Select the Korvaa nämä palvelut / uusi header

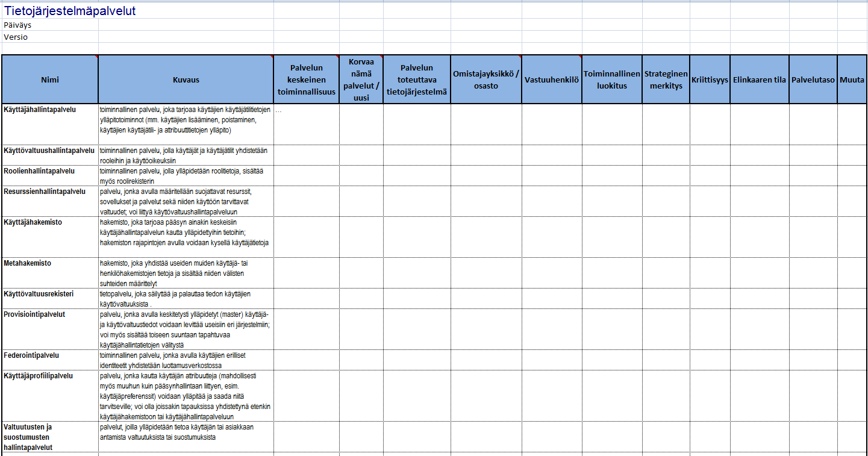click(x=361, y=80)
